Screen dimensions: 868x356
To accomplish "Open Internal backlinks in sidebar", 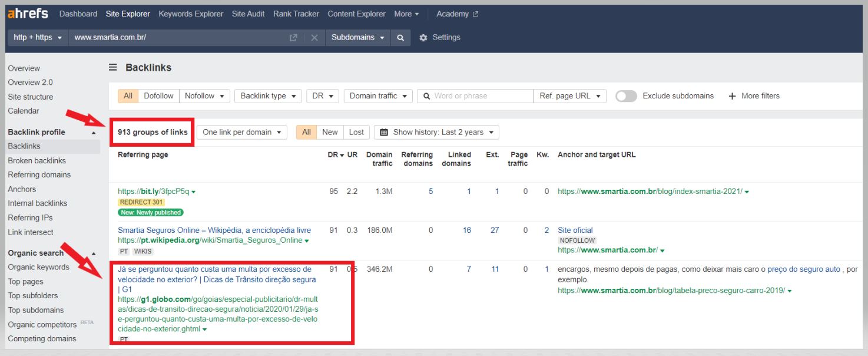I will [x=38, y=203].
